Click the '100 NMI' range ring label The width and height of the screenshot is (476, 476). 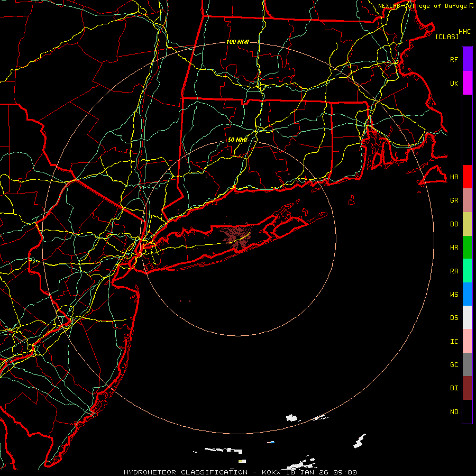point(237,42)
